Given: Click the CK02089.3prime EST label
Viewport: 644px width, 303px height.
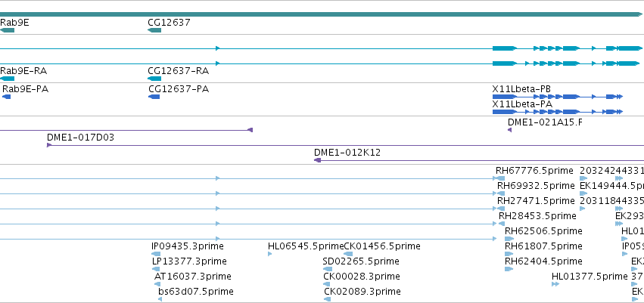Looking at the screenshot, I should tap(362, 292).
